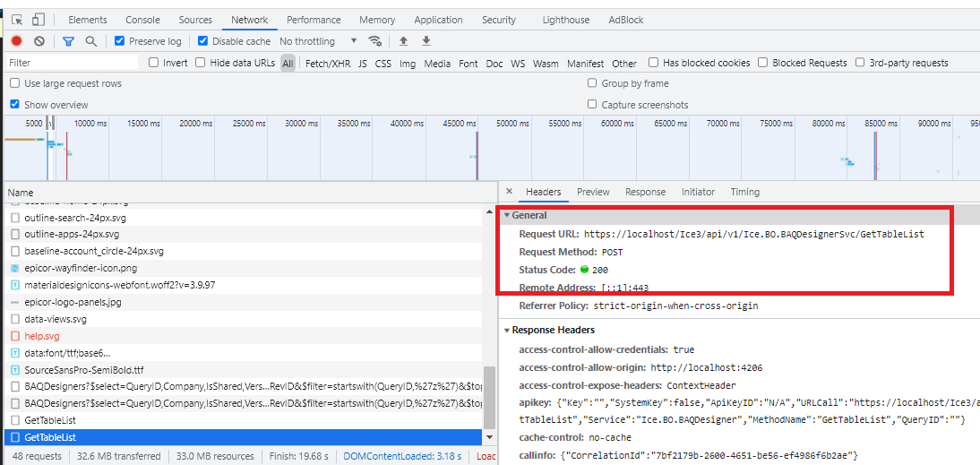Click the Filter text input

pyautogui.click(x=72, y=63)
